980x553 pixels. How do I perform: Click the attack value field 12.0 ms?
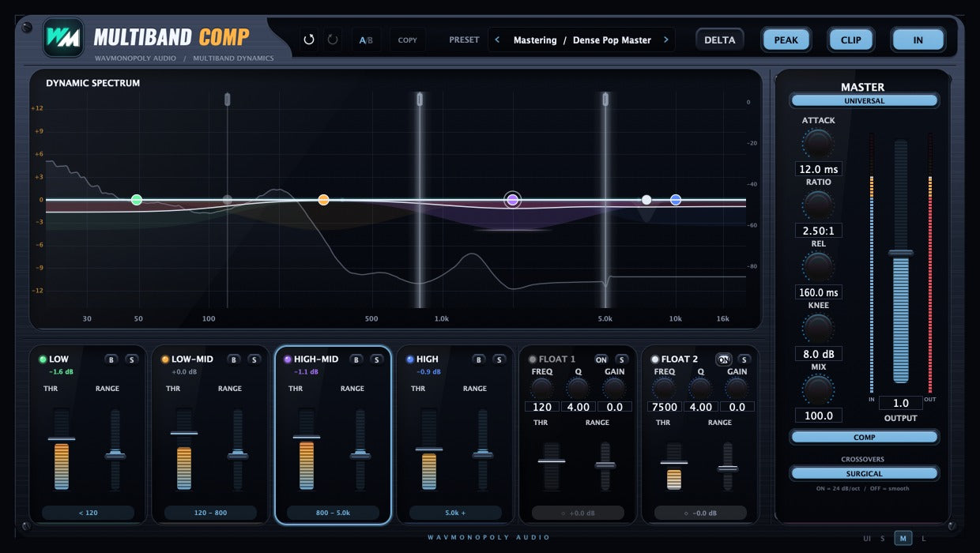pos(818,169)
